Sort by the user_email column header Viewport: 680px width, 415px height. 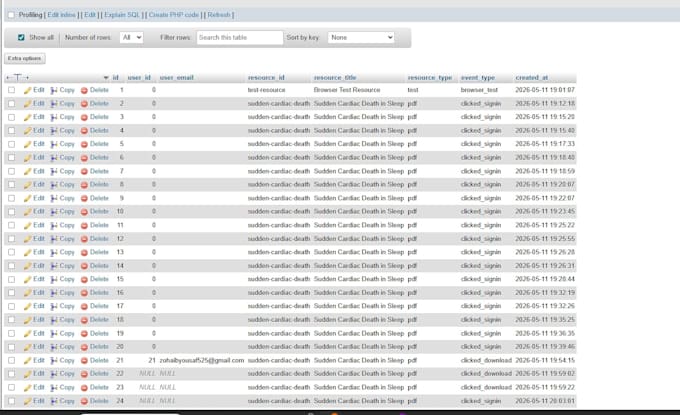coord(177,78)
